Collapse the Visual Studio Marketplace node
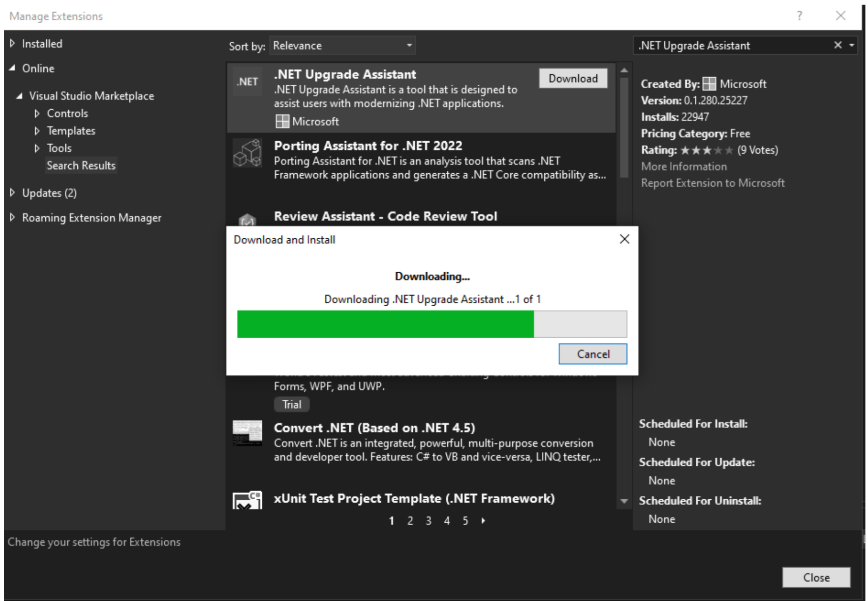Screen dimensions: 868x601 click(19, 96)
